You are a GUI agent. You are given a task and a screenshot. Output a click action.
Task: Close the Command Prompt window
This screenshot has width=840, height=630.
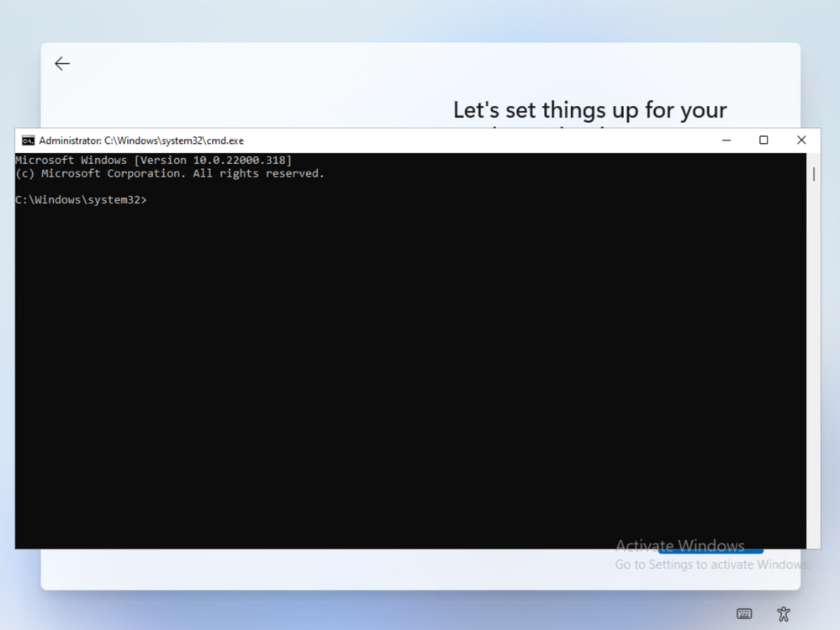800,140
